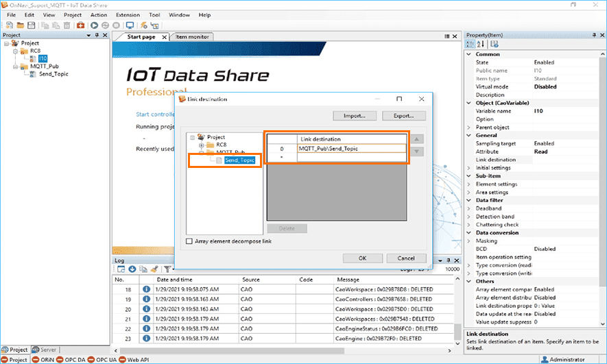
Task: Switch Property panel to Alphabetical sort icon
Action: [x=480, y=44]
